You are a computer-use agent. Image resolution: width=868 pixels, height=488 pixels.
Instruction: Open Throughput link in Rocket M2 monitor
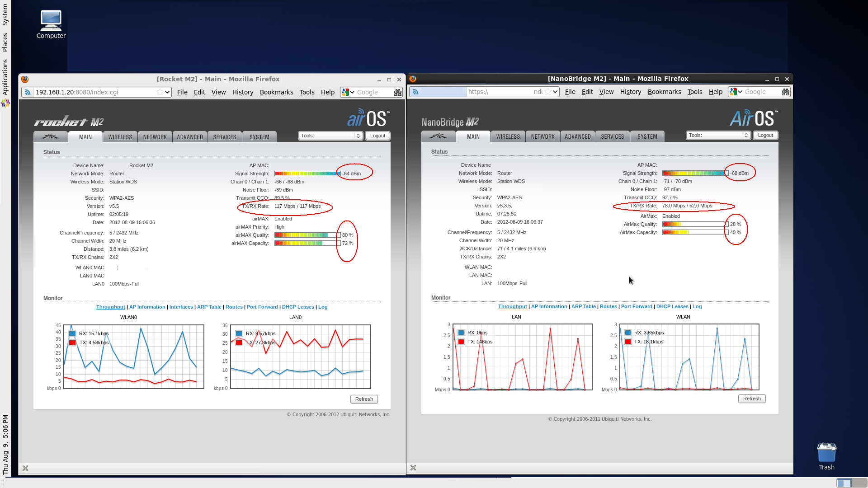coord(110,307)
